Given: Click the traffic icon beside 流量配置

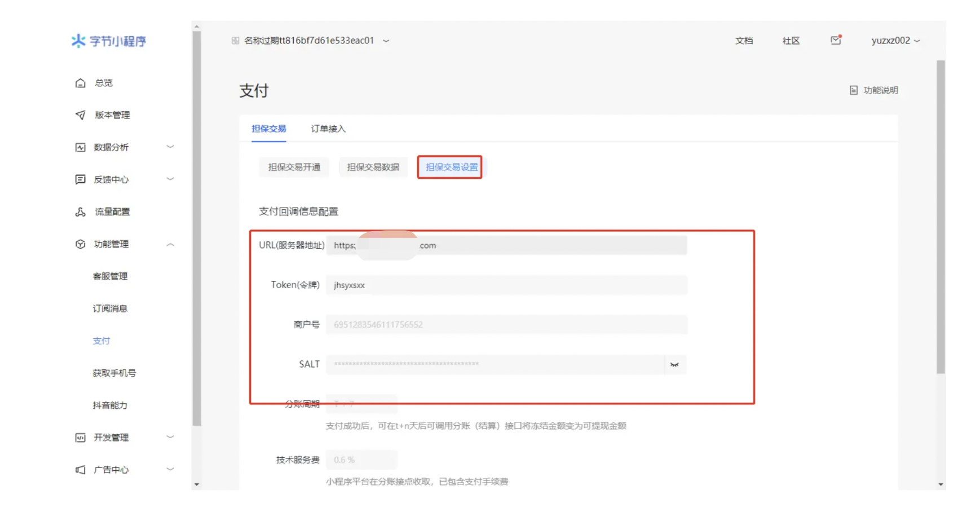Looking at the screenshot, I should pos(81,212).
